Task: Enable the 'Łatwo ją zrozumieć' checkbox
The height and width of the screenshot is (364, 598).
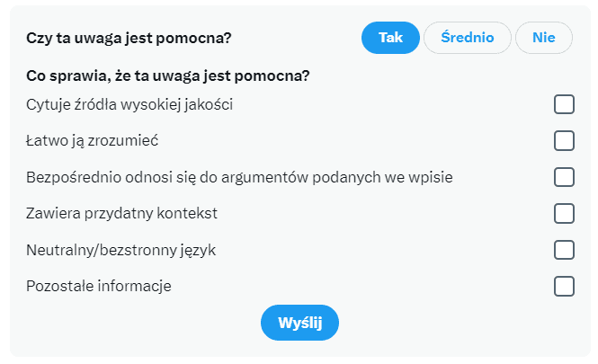Action: tap(564, 140)
